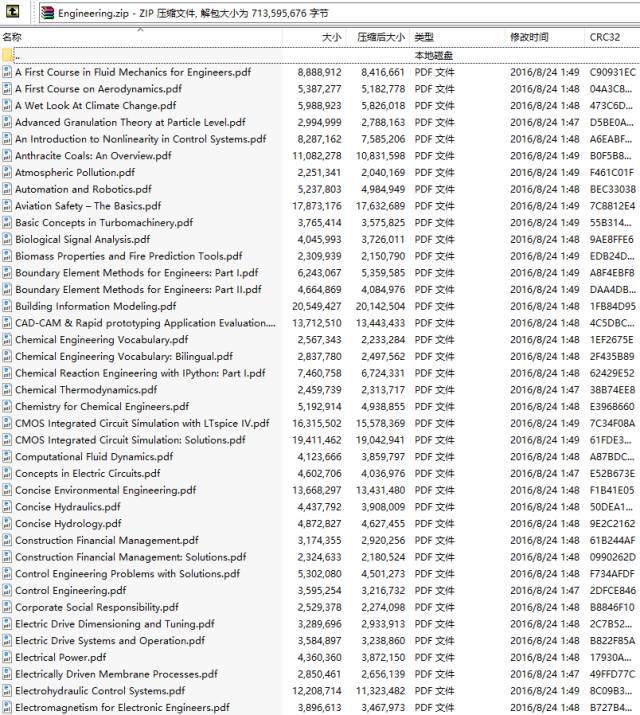Click PDF icon of CMOS Integrated Circuit Simulation: Solutions
Viewport: 640px width, 715px height.
pyautogui.click(x=7, y=440)
